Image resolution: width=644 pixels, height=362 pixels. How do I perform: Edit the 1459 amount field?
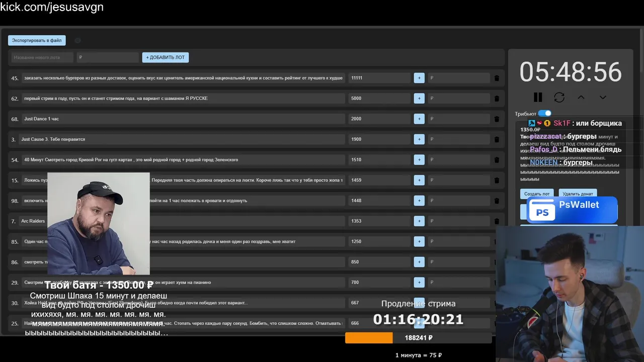tap(379, 180)
